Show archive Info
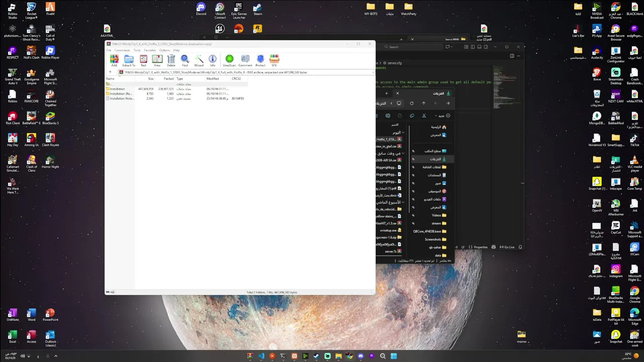Screen dimensions: 644x362 pyautogui.click(x=212, y=61)
